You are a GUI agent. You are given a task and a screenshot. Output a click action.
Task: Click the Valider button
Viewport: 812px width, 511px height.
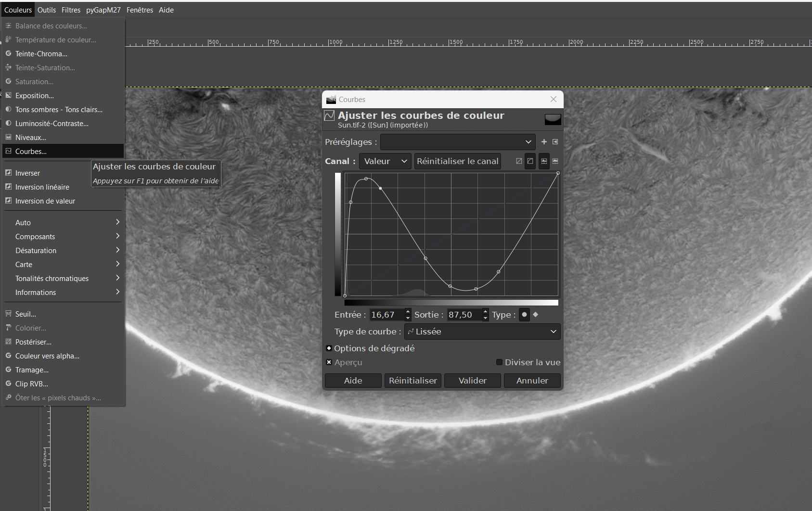[473, 381]
